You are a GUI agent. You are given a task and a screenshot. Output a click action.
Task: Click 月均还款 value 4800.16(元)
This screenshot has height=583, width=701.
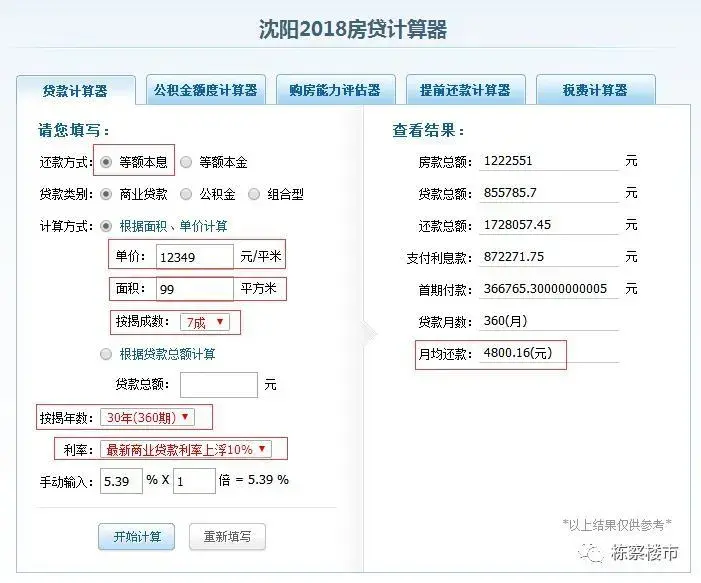pyautogui.click(x=518, y=353)
